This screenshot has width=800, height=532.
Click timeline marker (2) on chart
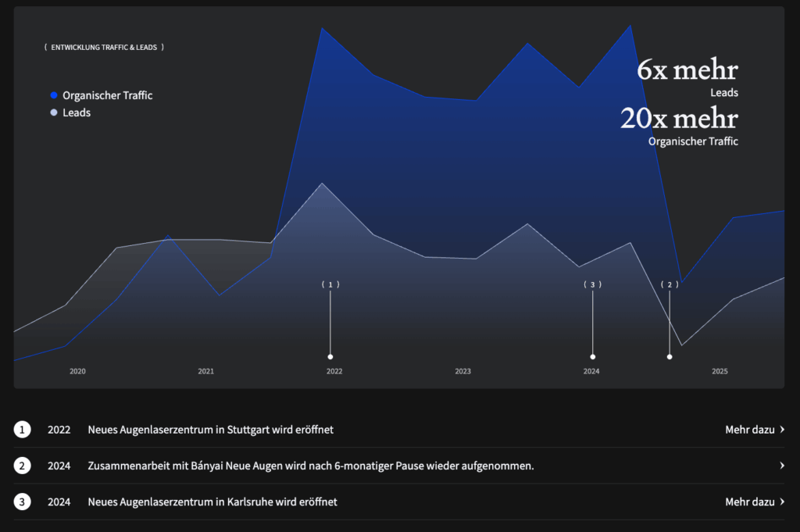pos(670,284)
